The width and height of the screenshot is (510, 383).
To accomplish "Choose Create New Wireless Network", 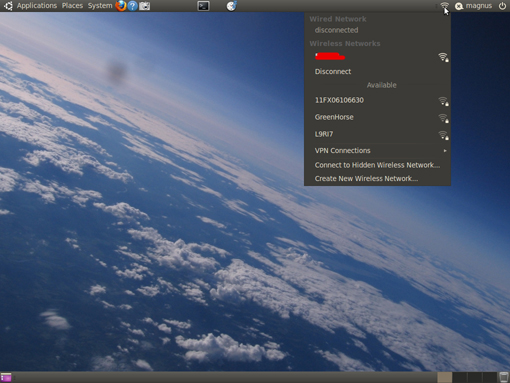I will pos(377,179).
